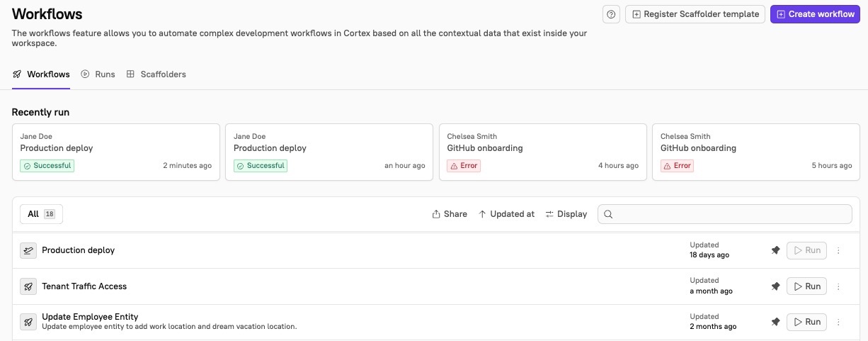
Task: Unpin the Production deploy workflow
Action: (x=775, y=250)
